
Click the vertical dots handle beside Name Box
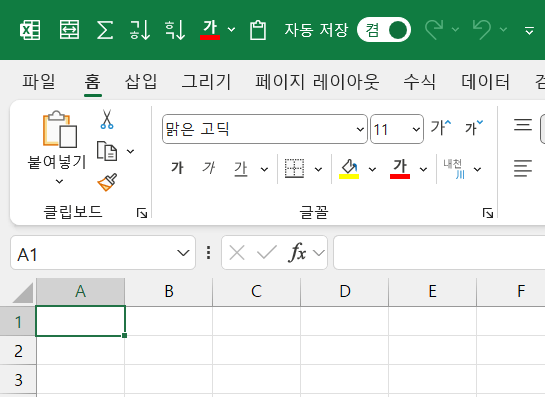click(x=208, y=253)
